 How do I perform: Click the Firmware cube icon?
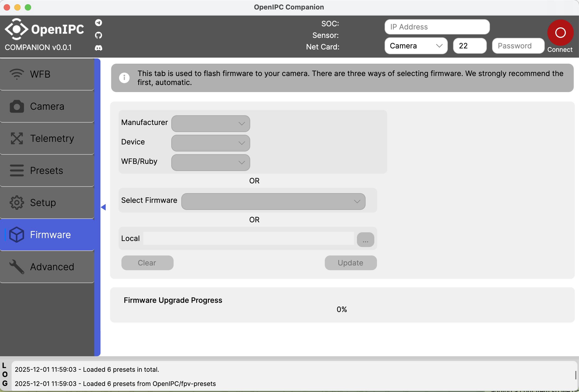click(x=17, y=235)
